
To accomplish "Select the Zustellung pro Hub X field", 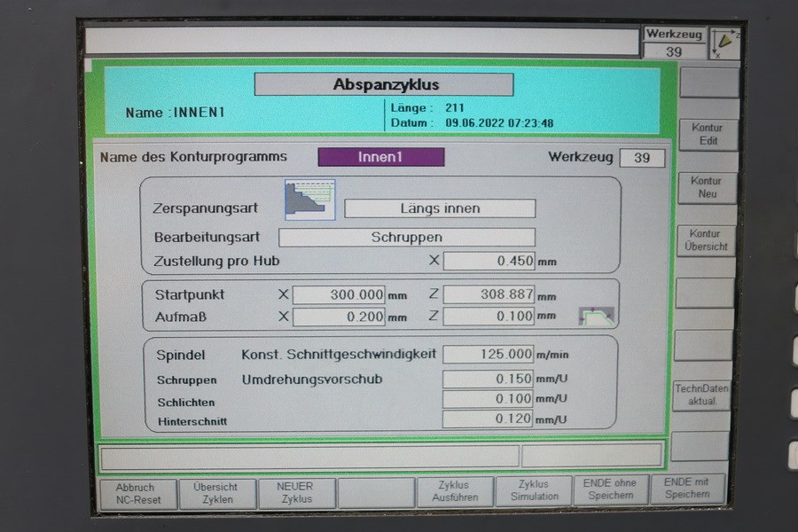I will [489, 261].
